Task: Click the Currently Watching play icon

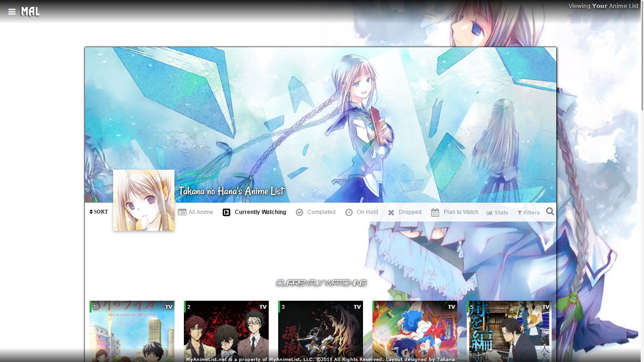Action: [226, 212]
